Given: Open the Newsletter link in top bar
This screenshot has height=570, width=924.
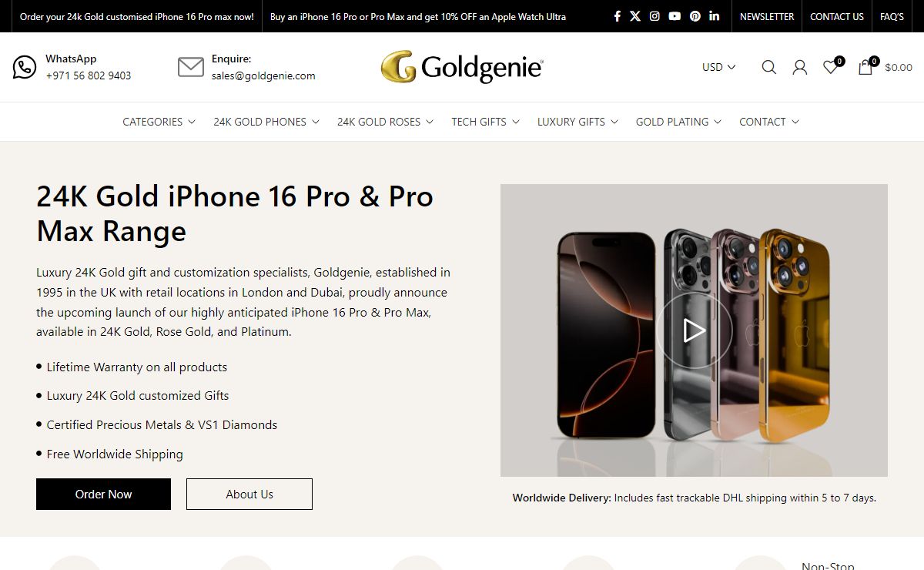Looking at the screenshot, I should pos(767,16).
